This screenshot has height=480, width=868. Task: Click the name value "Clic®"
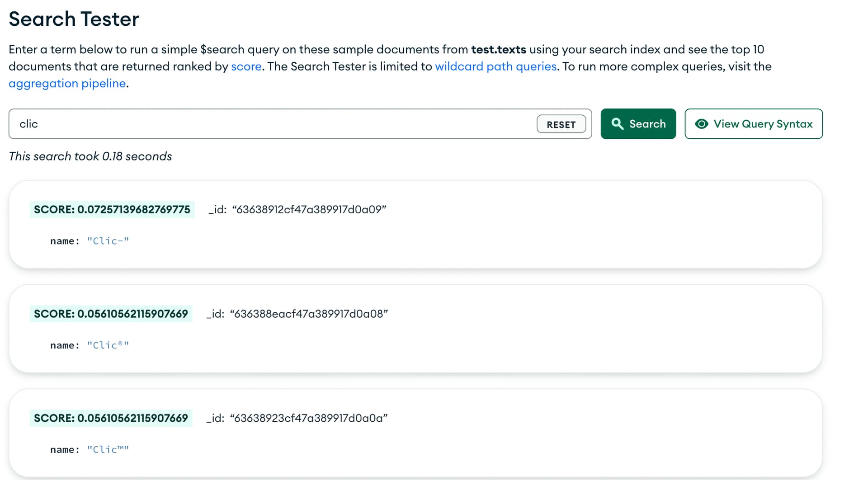tap(108, 346)
